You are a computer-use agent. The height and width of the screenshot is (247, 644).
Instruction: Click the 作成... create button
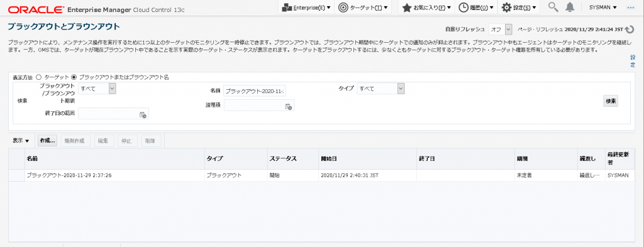pos(47,141)
